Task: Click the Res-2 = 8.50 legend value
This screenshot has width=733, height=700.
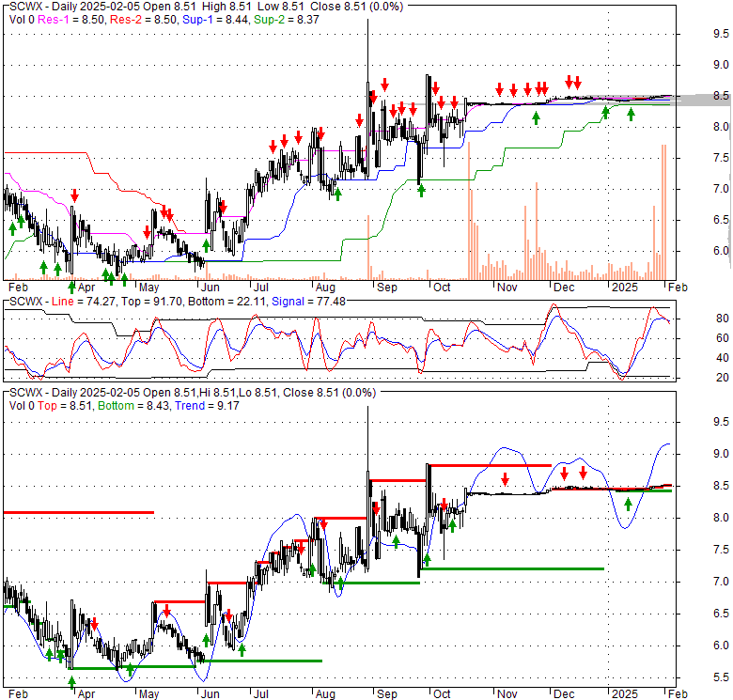Action: 143,20
